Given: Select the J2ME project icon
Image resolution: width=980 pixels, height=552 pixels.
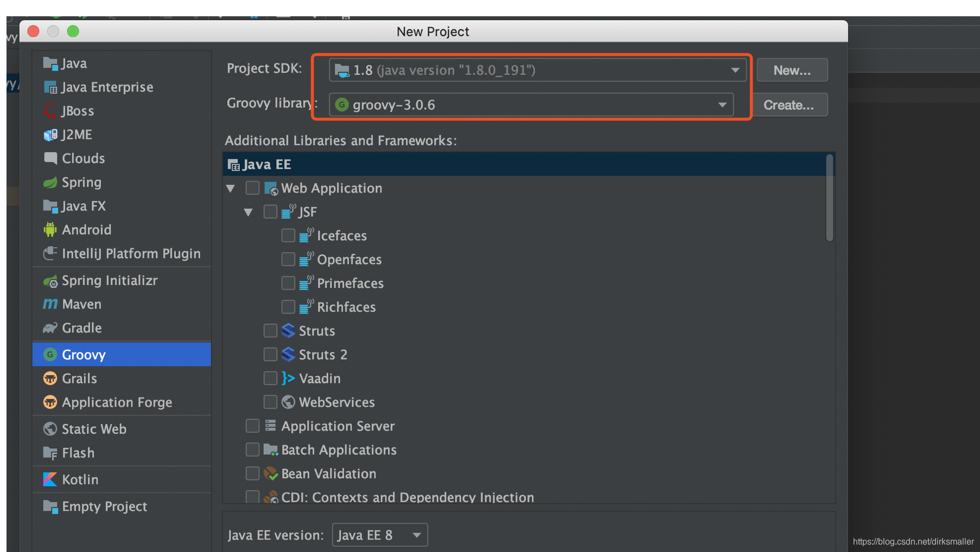Looking at the screenshot, I should 50,135.
